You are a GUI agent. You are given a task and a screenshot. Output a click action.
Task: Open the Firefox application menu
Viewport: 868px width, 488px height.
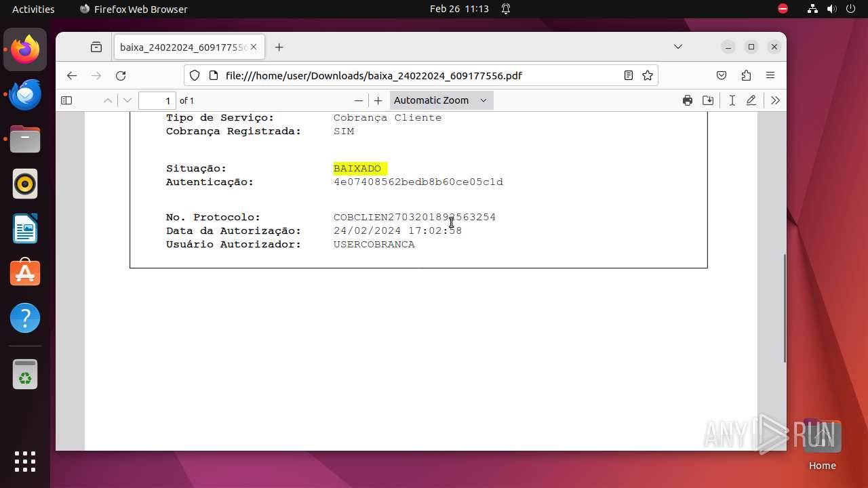770,75
